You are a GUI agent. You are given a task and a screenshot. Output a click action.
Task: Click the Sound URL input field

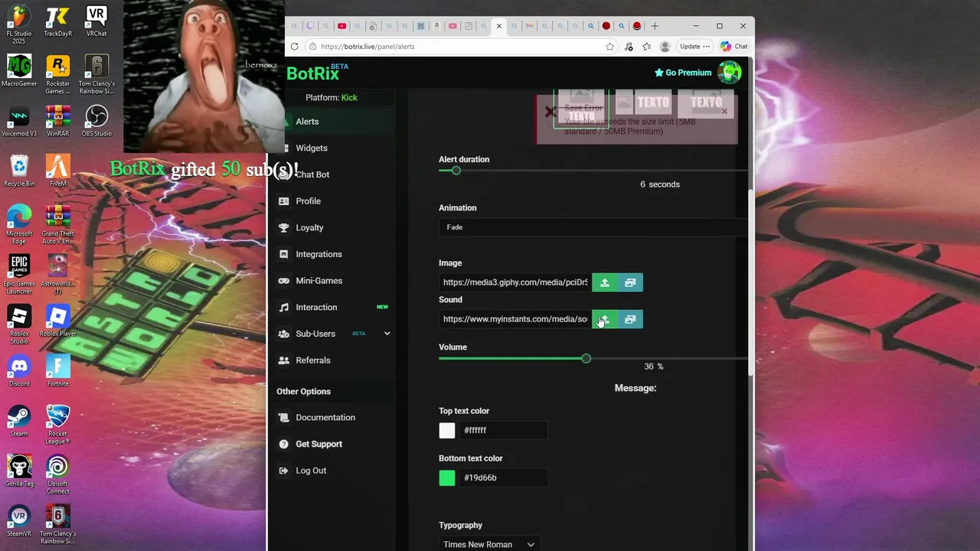point(515,319)
